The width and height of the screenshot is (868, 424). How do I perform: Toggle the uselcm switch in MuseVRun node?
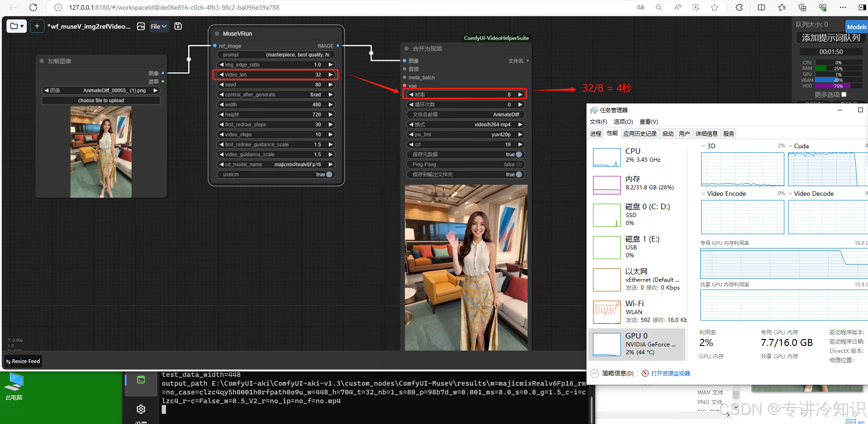click(329, 175)
